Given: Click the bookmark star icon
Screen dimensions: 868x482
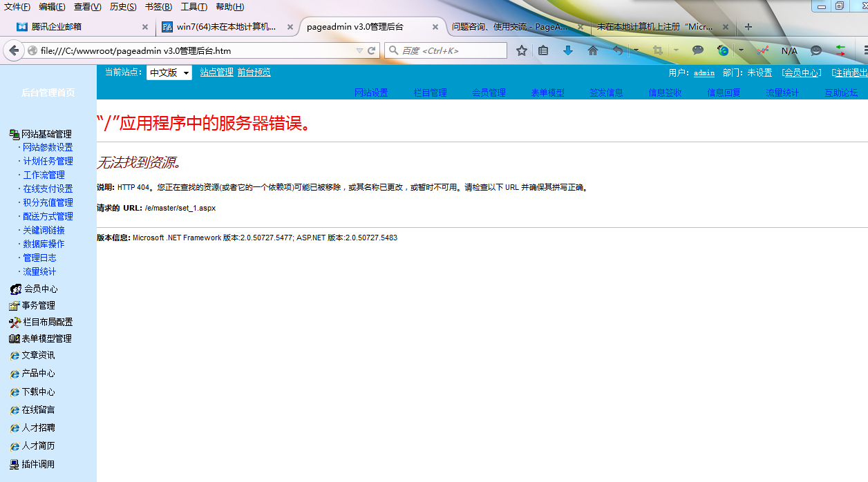Looking at the screenshot, I should [x=522, y=50].
